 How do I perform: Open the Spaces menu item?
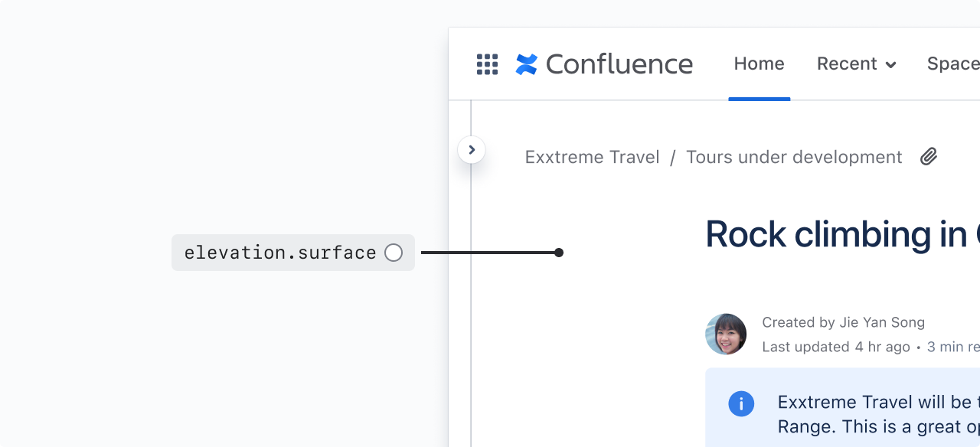pyautogui.click(x=954, y=64)
